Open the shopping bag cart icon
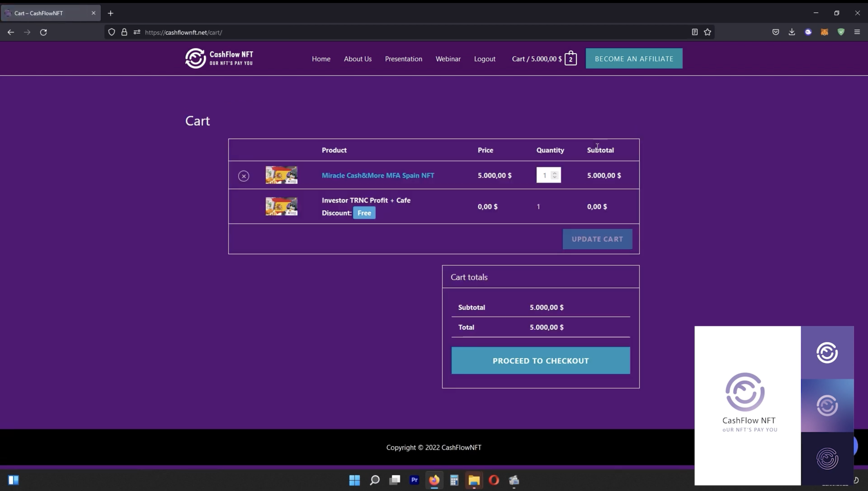The width and height of the screenshot is (868, 491). click(571, 59)
